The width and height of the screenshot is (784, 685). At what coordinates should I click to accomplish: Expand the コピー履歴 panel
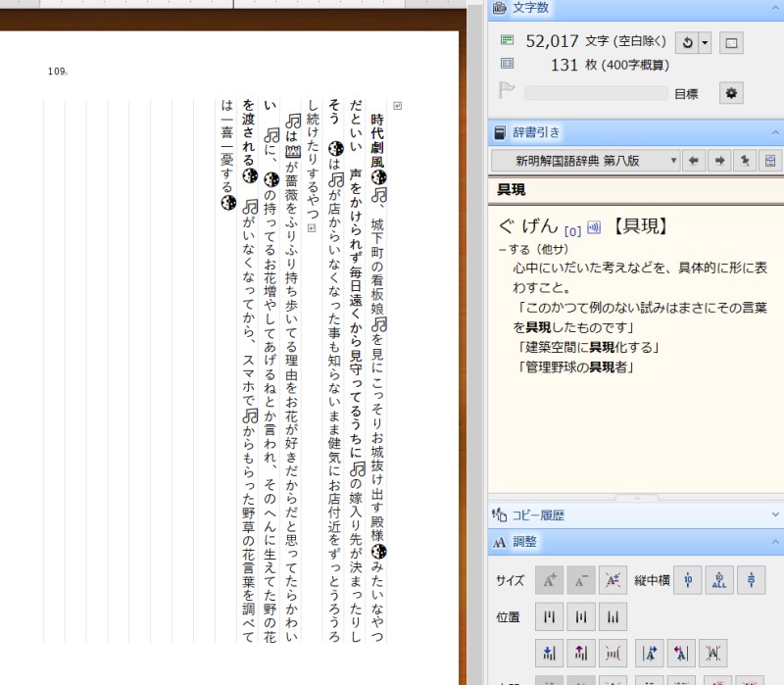(775, 514)
